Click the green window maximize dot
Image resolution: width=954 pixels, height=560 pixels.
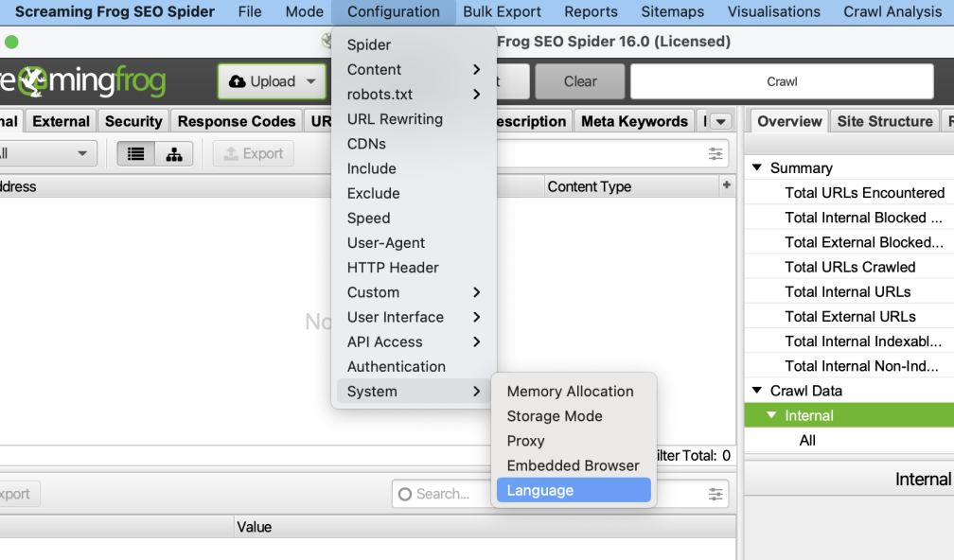point(11,42)
